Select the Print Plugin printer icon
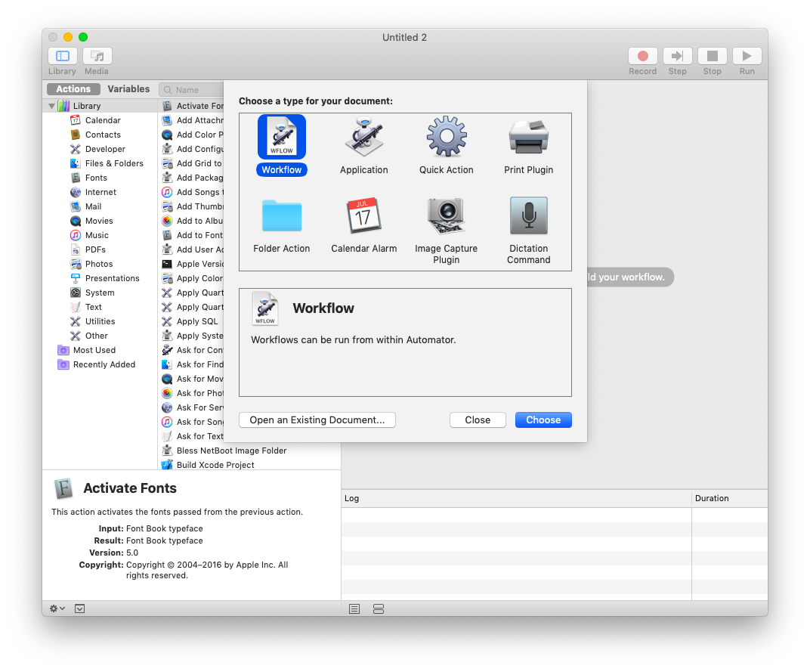The width and height of the screenshot is (810, 672). pos(528,137)
